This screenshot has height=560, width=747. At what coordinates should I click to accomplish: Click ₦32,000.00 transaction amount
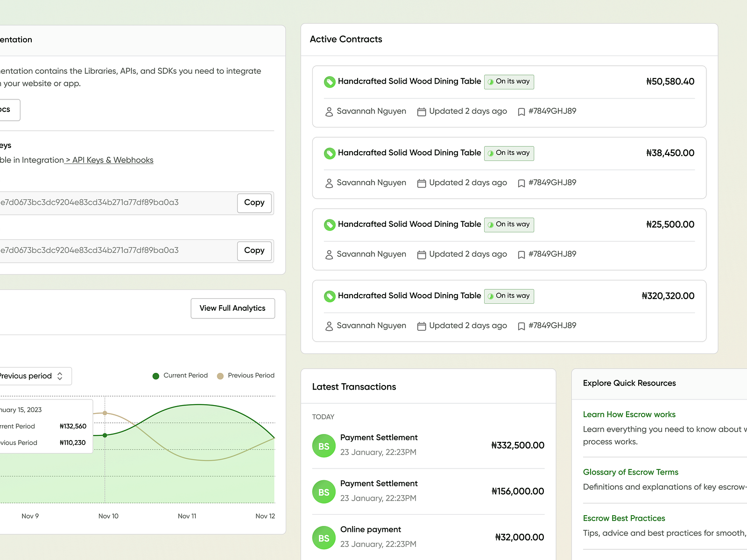click(x=520, y=538)
